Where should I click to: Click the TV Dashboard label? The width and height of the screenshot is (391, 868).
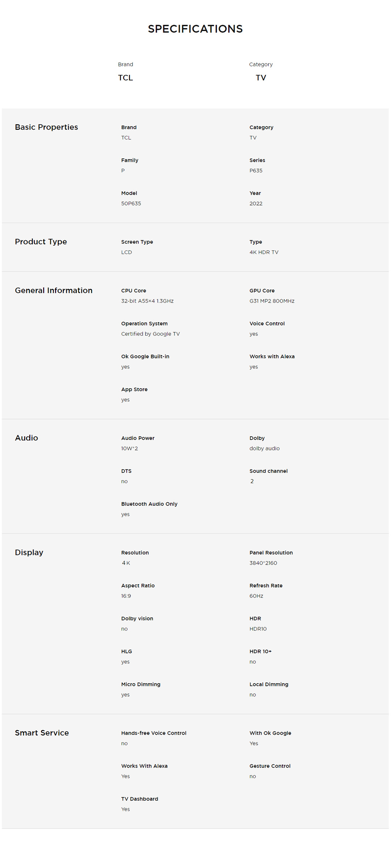click(x=139, y=799)
